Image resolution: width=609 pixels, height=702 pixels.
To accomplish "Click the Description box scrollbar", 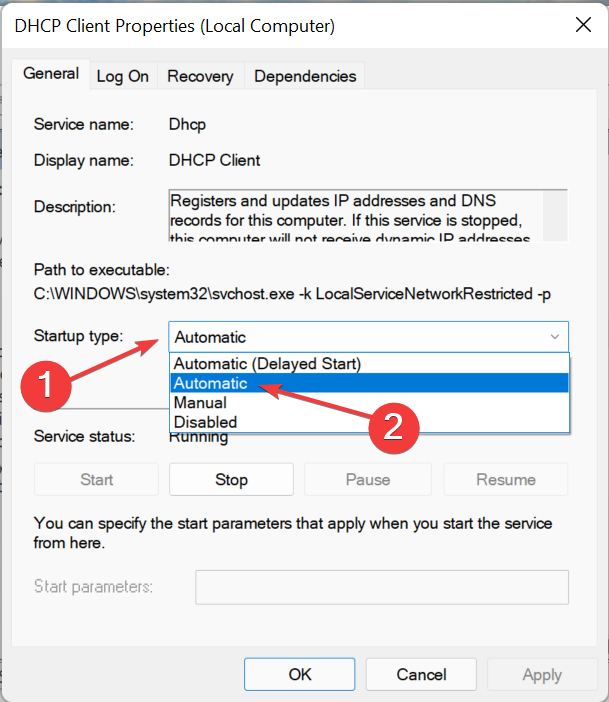I will click(559, 215).
